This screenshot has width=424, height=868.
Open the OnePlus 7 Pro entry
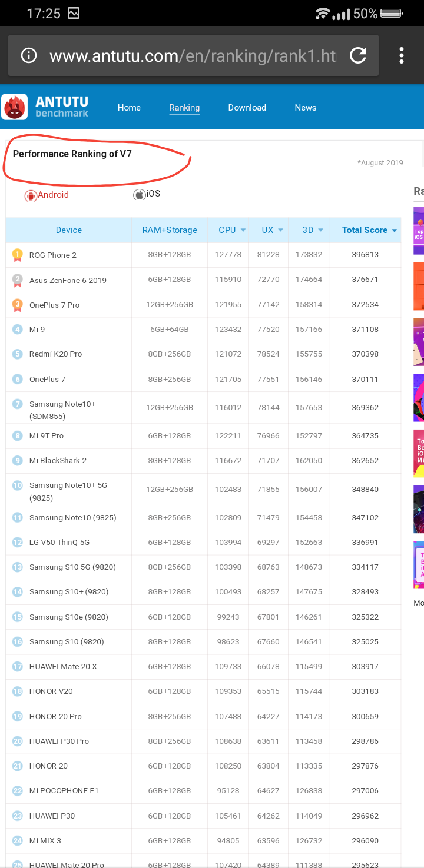click(54, 305)
